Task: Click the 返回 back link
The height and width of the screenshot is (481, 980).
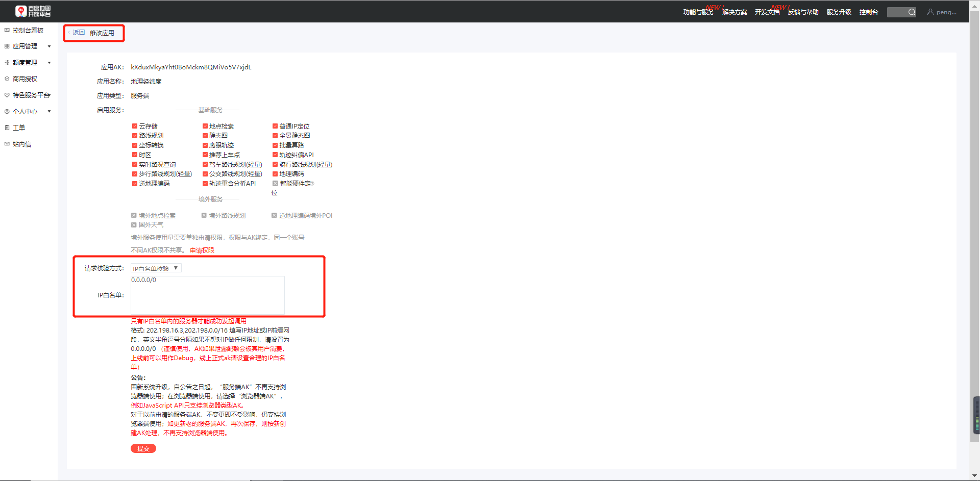Action: pos(79,33)
